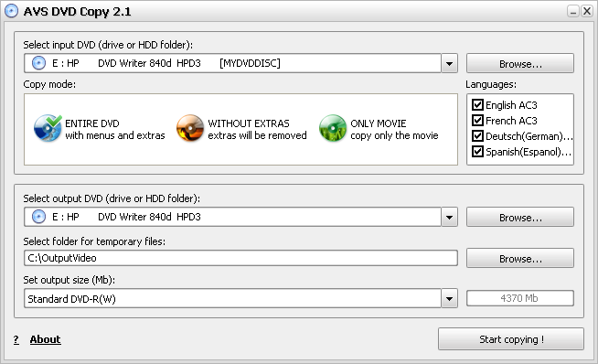Uncheck the English AC3 language

click(x=477, y=104)
